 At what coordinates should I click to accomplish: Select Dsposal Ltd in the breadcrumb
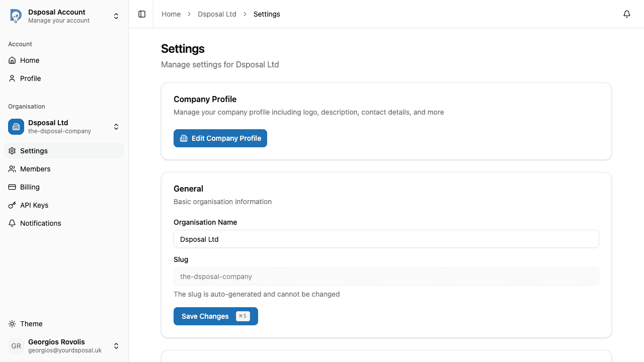[217, 14]
